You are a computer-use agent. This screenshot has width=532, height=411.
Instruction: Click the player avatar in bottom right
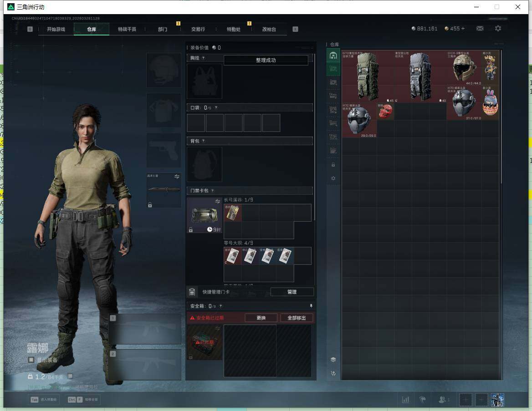[x=497, y=400]
